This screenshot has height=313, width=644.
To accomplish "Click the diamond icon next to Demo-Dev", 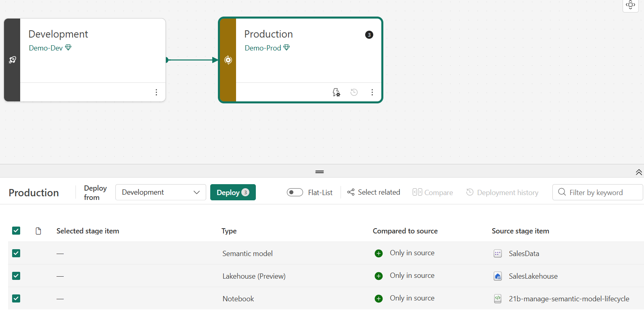I will [x=68, y=48].
